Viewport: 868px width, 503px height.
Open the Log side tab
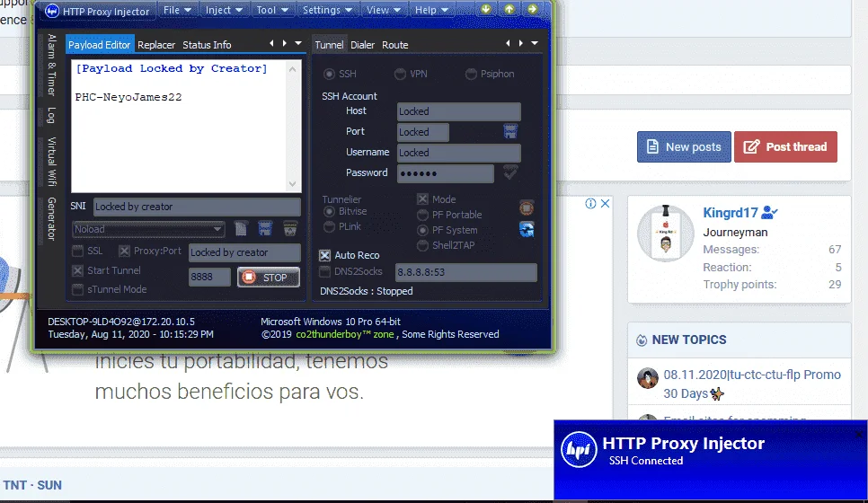51,115
